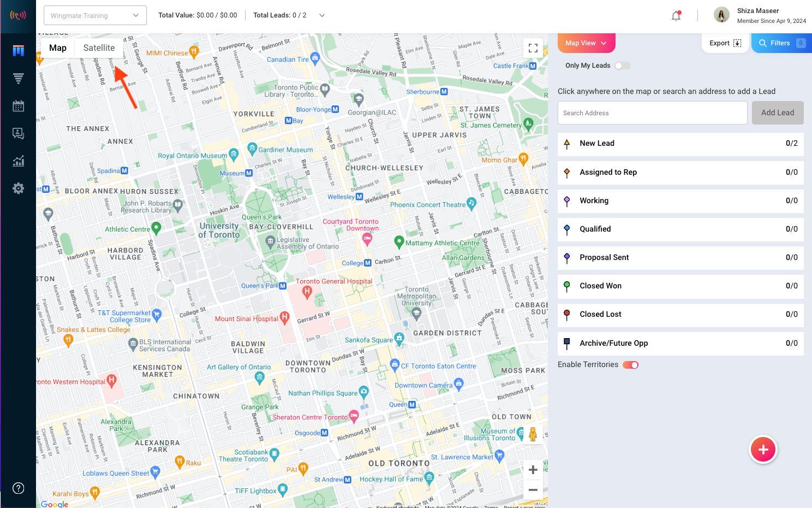Select the New Lead status row
812x508 pixels.
coord(680,144)
